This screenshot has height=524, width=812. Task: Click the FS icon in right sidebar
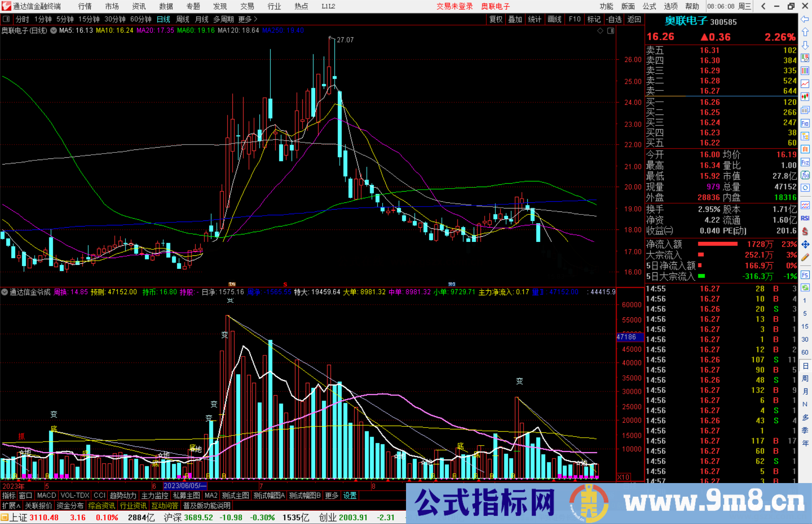[805, 275]
